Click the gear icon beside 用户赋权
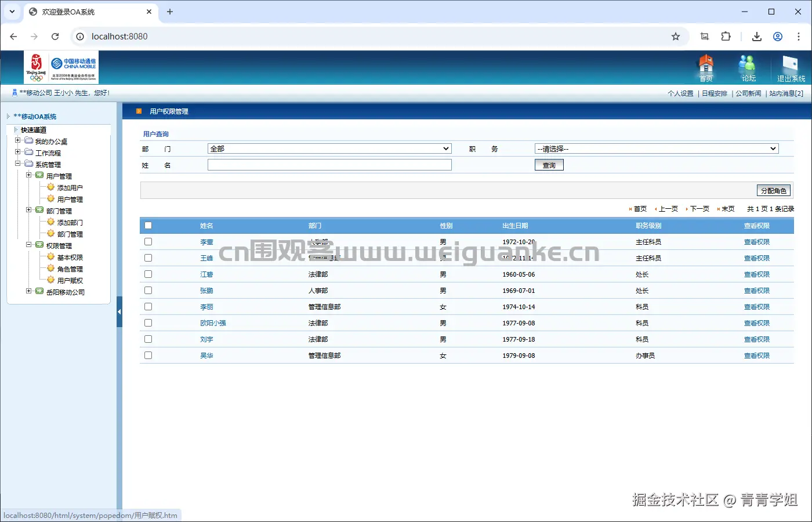 click(51, 280)
